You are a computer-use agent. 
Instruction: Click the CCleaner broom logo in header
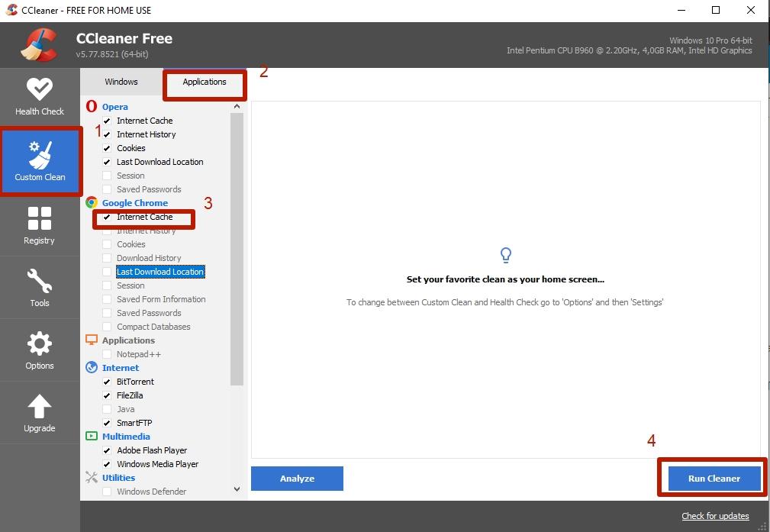click(x=39, y=45)
